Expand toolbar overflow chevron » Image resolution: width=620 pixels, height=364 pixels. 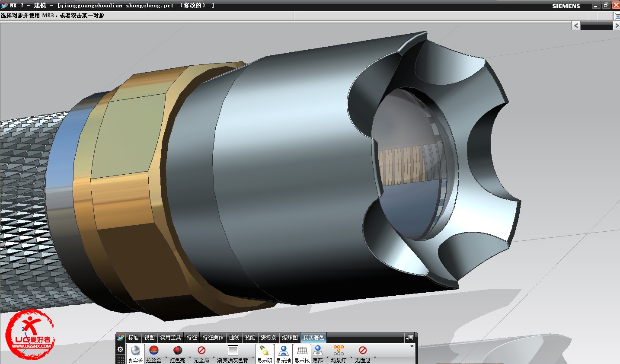pyautogui.click(x=412, y=346)
